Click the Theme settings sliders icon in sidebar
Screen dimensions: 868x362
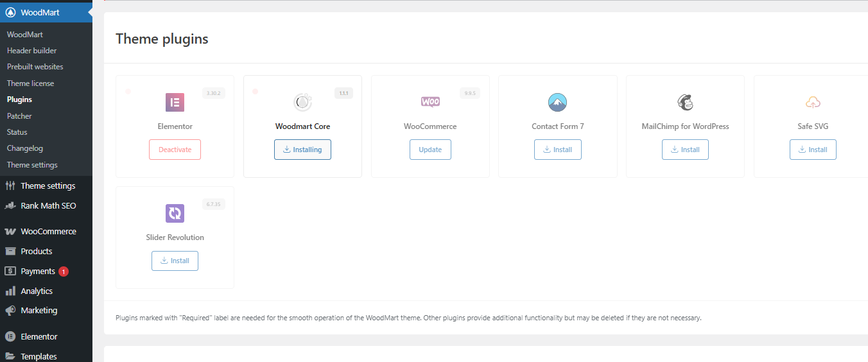pos(10,185)
